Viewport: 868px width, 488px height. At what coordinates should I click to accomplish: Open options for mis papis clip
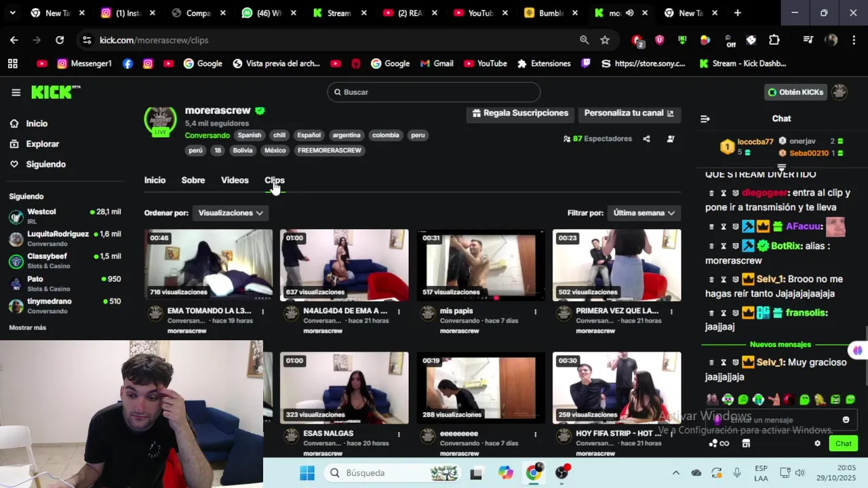tap(535, 312)
